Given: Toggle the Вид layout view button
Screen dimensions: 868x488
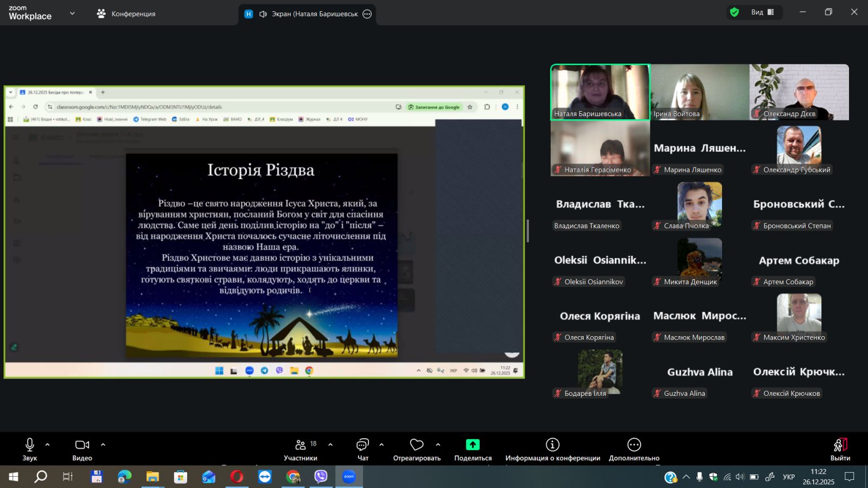Looking at the screenshot, I should click(x=762, y=12).
